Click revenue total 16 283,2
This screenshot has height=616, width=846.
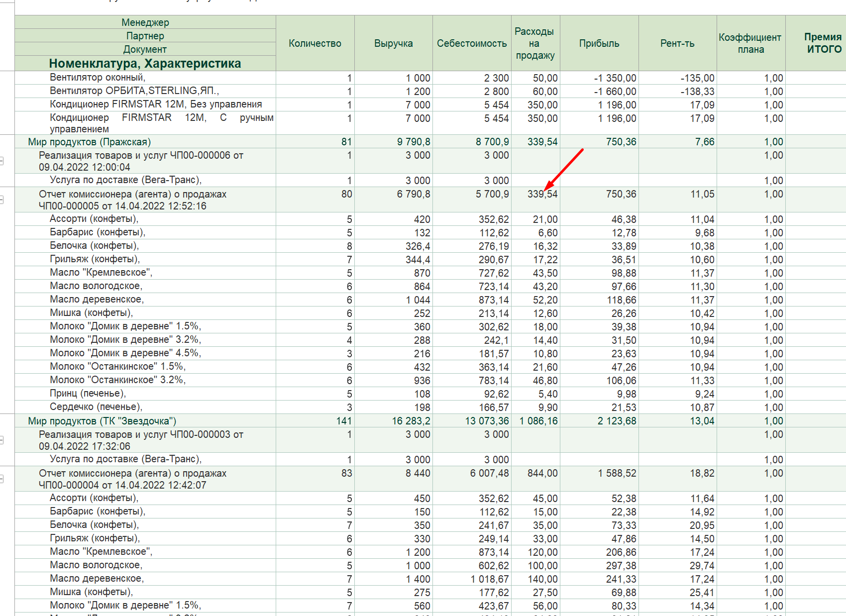click(x=411, y=421)
